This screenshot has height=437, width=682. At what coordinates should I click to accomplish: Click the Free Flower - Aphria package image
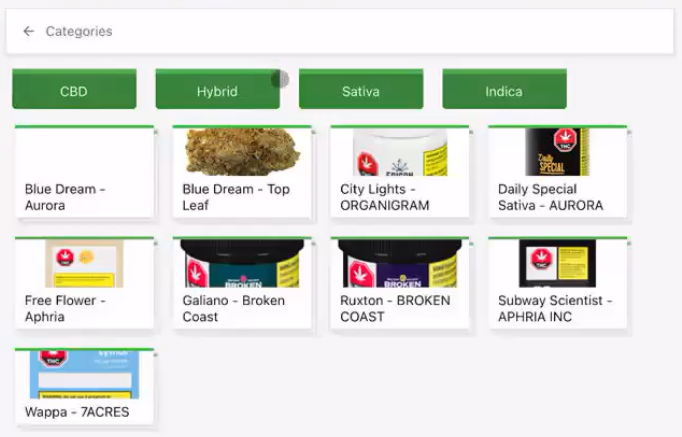(x=84, y=263)
